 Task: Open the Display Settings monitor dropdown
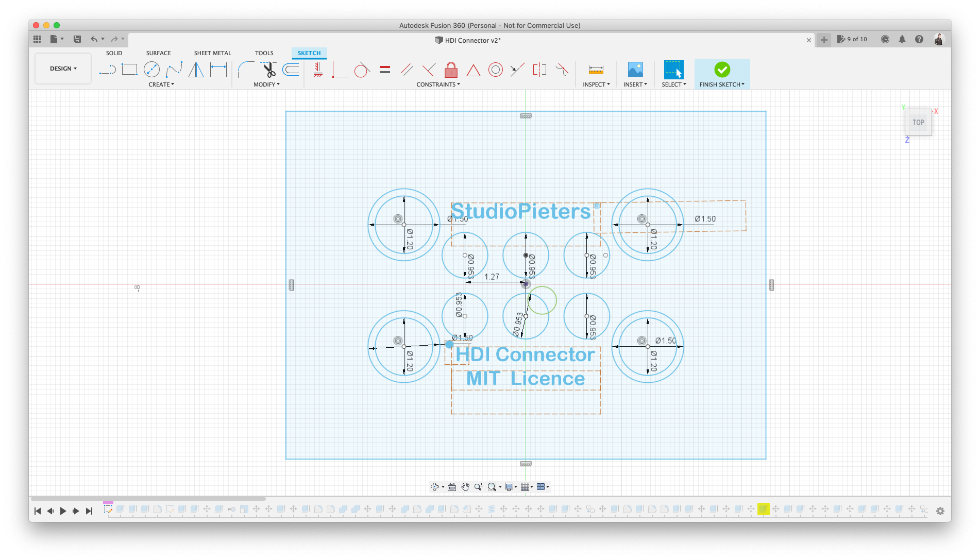click(x=511, y=487)
